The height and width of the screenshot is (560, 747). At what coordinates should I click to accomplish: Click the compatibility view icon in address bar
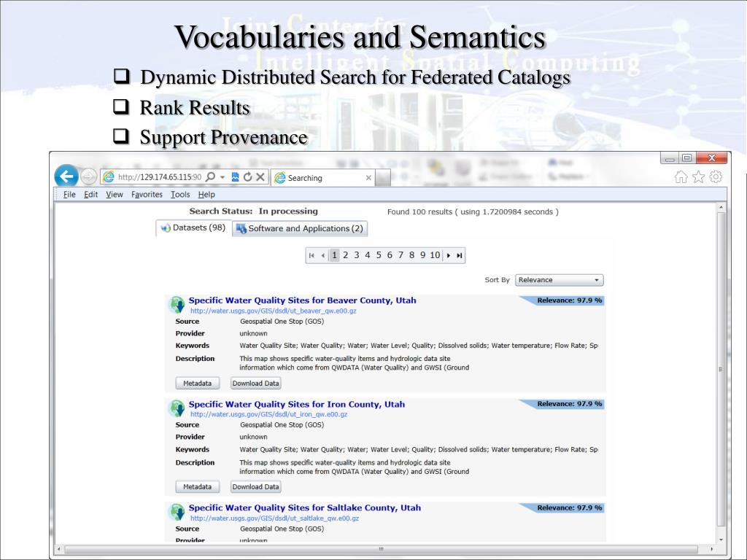pyautogui.click(x=236, y=176)
